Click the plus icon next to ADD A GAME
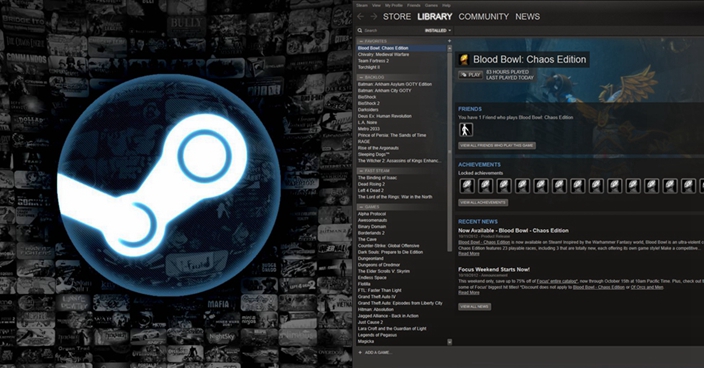Viewport: 704px width, 368px height. pyautogui.click(x=360, y=352)
